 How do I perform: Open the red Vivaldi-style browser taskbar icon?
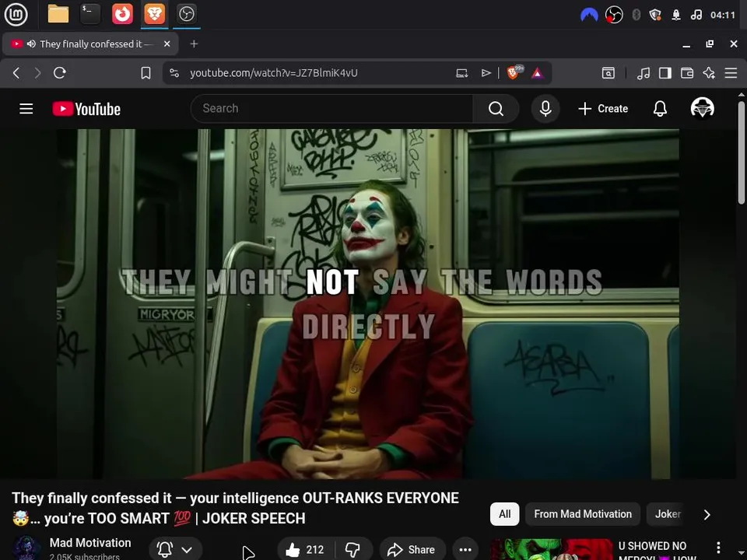[122, 14]
